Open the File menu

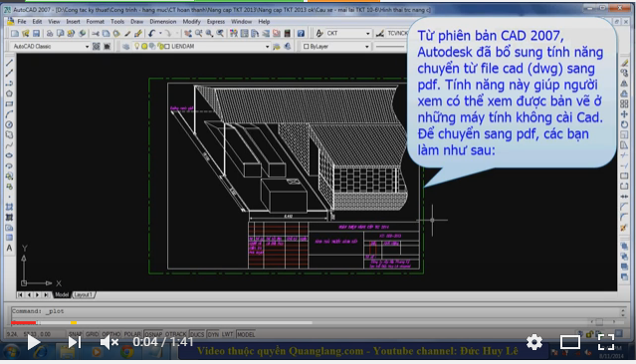pyautogui.click(x=22, y=22)
